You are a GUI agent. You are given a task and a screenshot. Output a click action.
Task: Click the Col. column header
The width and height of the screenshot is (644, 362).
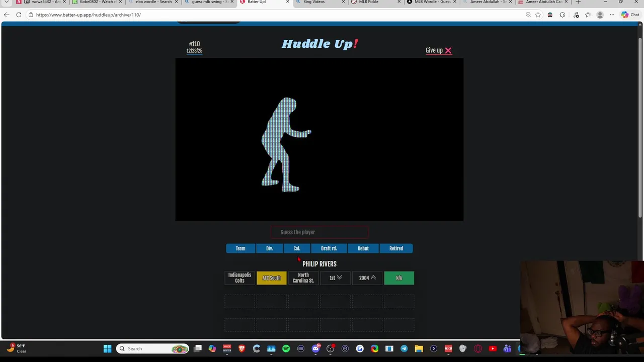tap(297, 248)
